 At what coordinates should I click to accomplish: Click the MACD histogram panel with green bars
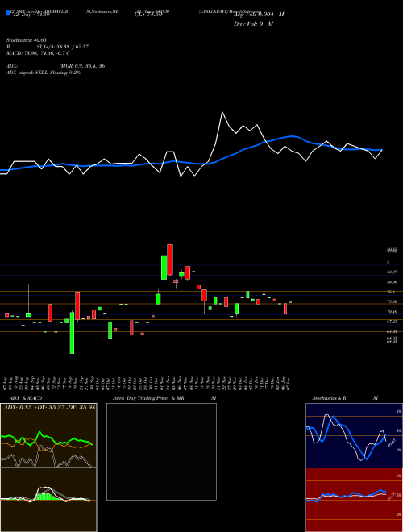click(x=48, y=500)
